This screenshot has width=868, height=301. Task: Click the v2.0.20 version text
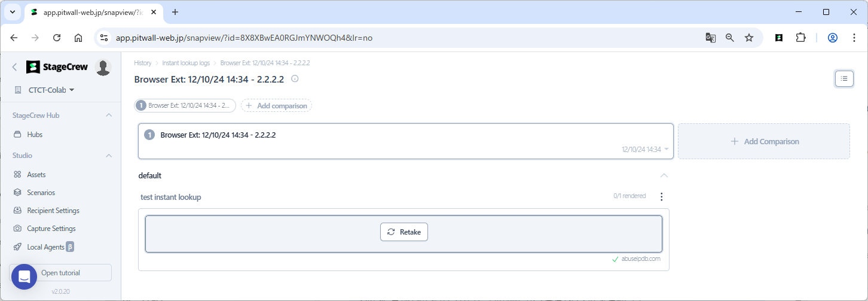(x=60, y=291)
